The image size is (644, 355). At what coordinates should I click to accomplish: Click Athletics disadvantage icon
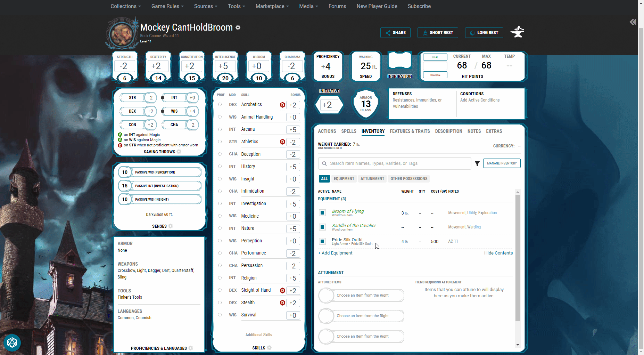click(282, 142)
